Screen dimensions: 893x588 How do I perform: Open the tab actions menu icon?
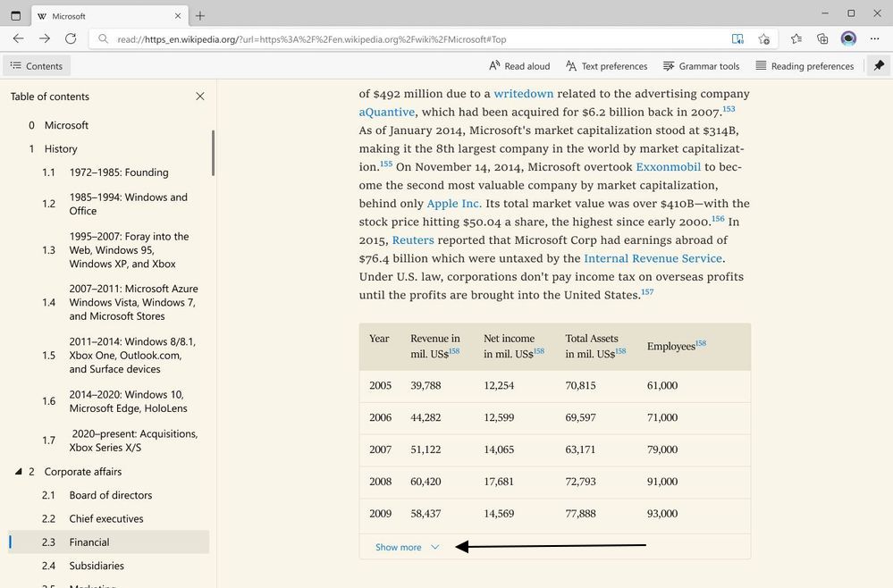coord(15,15)
